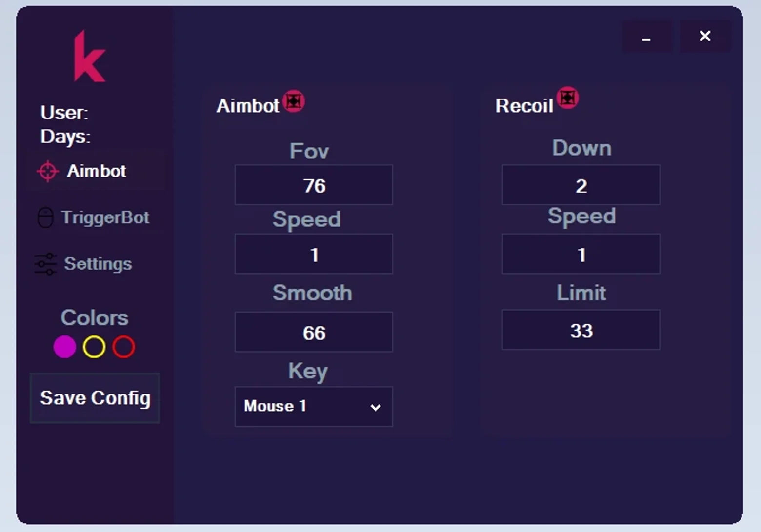The width and height of the screenshot is (761, 532).
Task: Open the Settings tab
Action: point(97,264)
